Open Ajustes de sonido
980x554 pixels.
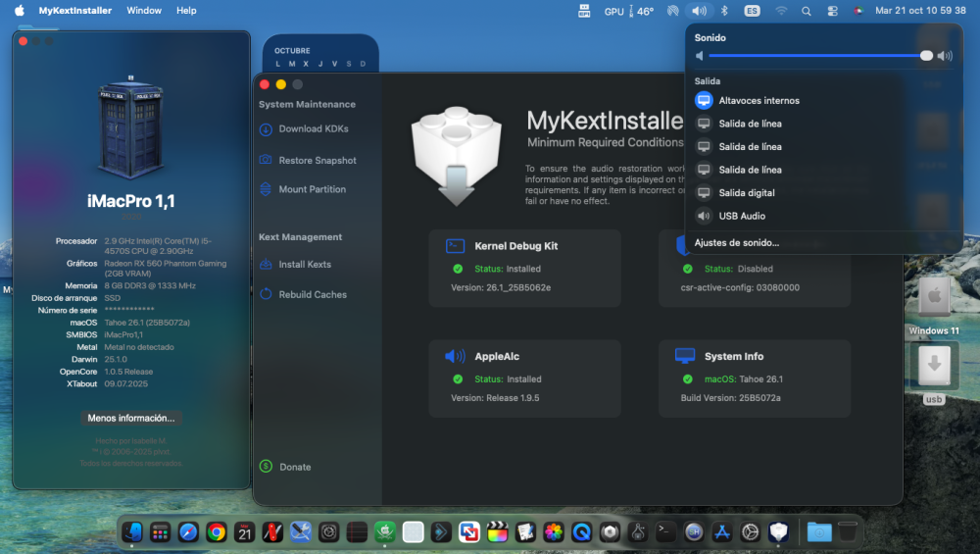point(737,242)
